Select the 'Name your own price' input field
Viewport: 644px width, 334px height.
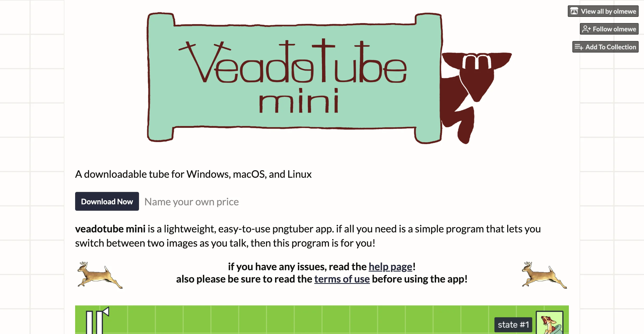coord(191,201)
